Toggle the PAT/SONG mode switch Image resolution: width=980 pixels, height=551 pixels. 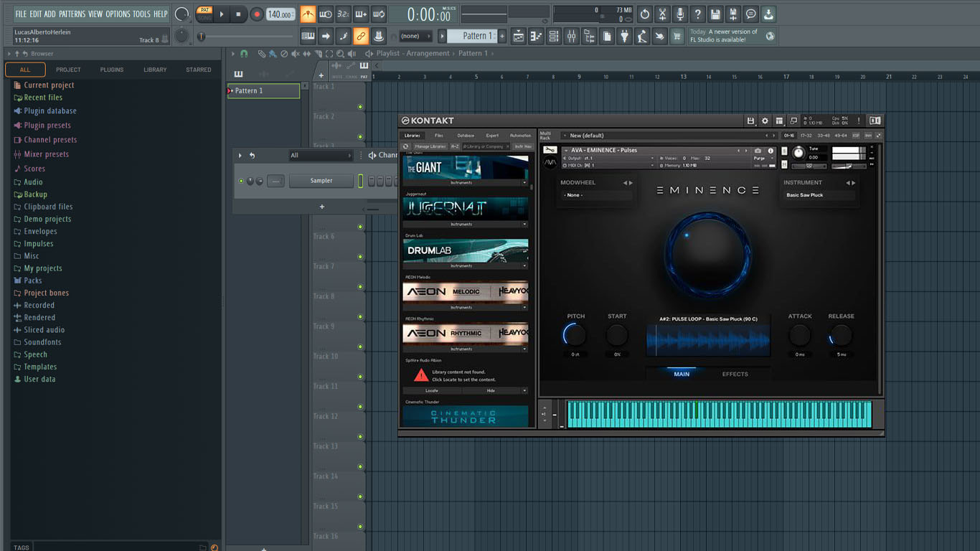tap(205, 14)
